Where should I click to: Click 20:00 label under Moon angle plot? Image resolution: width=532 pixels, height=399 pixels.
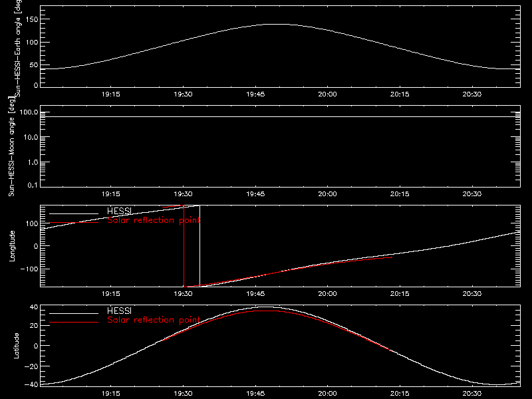[327, 194]
